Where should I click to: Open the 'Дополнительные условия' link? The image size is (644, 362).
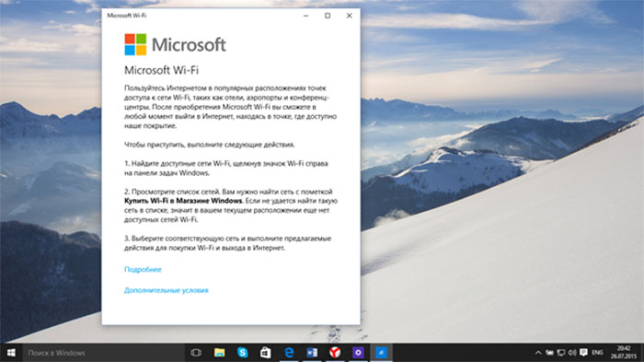[166, 290]
